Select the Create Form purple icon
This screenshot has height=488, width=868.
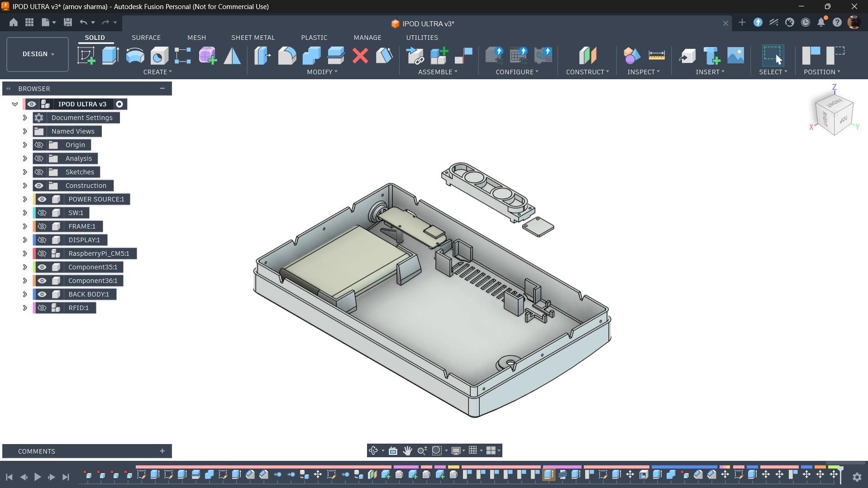(208, 56)
